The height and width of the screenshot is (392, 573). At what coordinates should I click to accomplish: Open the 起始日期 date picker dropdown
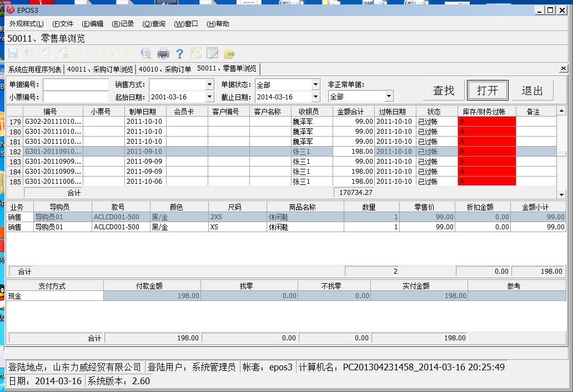[x=209, y=97]
